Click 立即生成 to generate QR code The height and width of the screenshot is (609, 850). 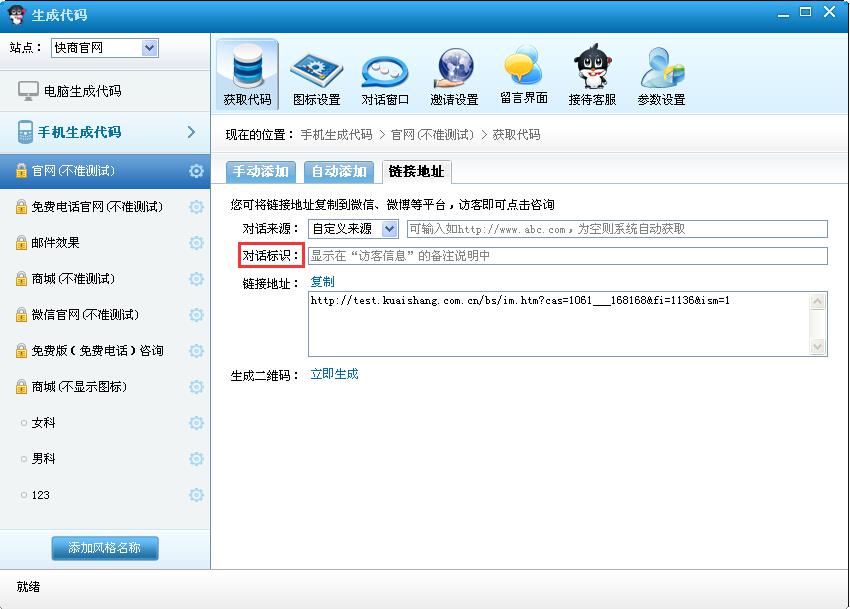[334, 374]
